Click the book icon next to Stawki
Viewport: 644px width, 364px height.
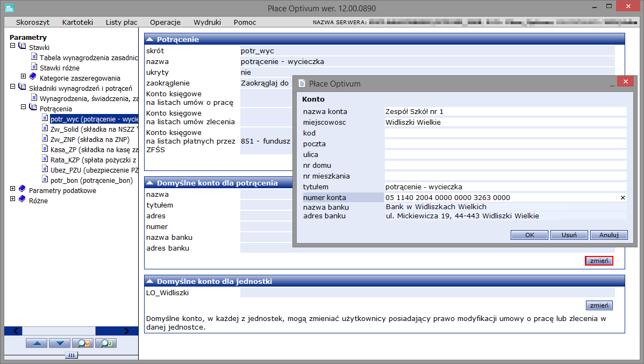(23, 46)
